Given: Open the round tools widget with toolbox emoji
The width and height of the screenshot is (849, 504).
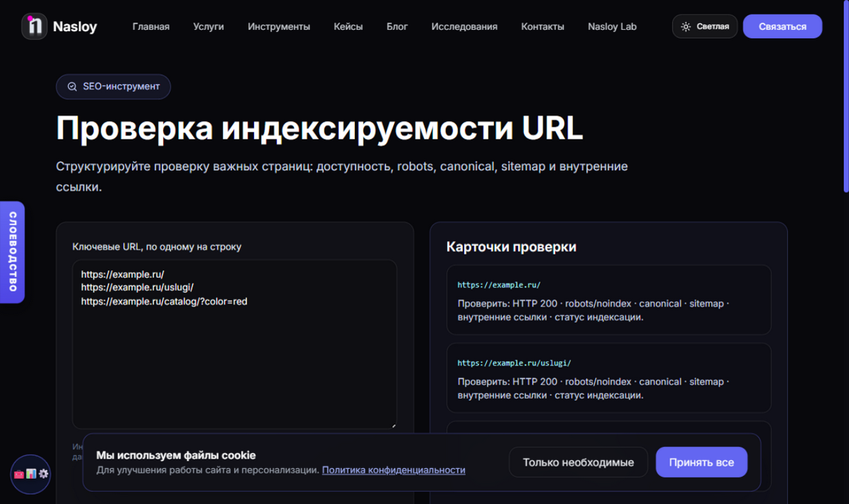Looking at the screenshot, I should (x=31, y=474).
